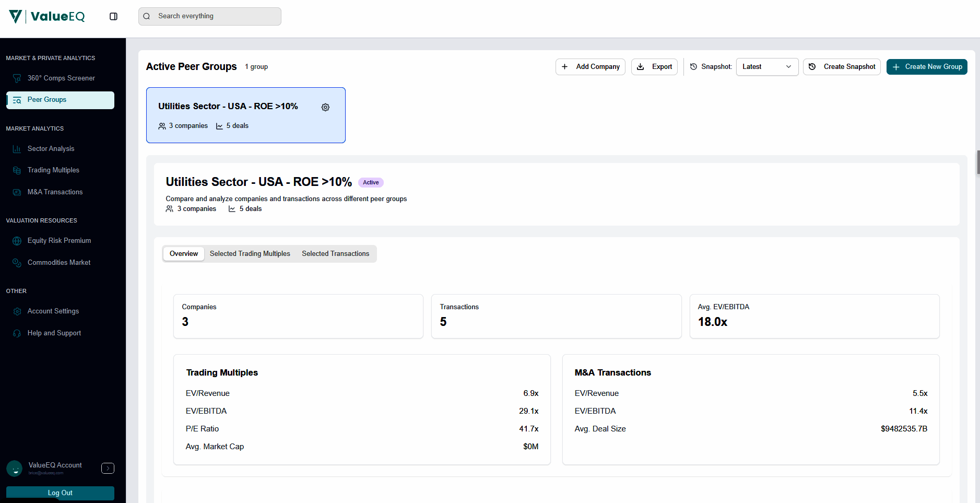Click the Create Snapshot button
Image resolution: width=980 pixels, height=503 pixels.
pyautogui.click(x=842, y=67)
